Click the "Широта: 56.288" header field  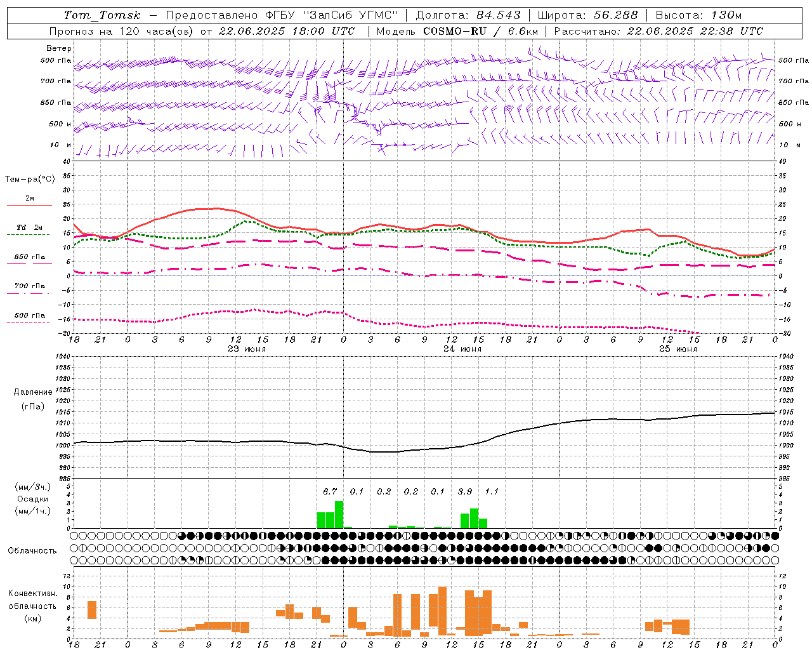coord(587,15)
